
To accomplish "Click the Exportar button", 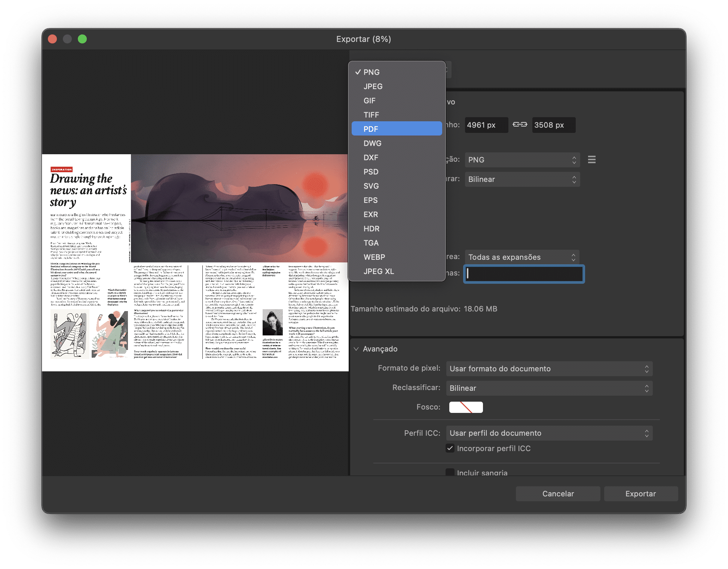I will coord(641,494).
